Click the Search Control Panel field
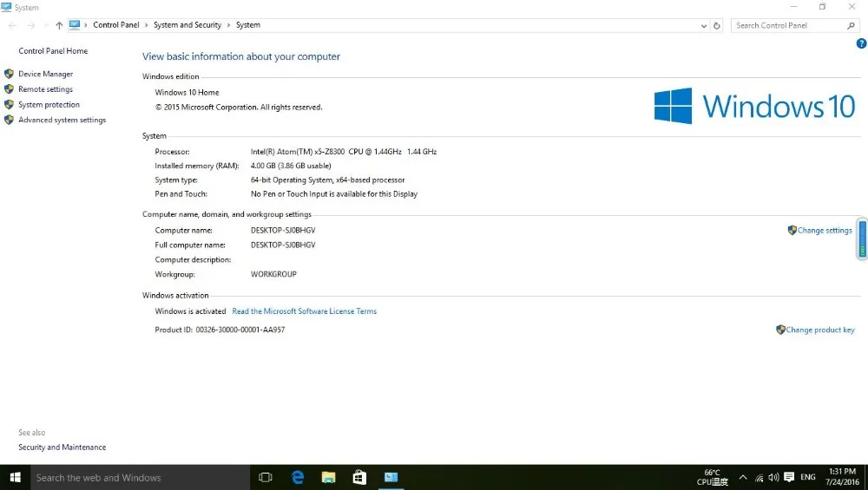 point(795,25)
